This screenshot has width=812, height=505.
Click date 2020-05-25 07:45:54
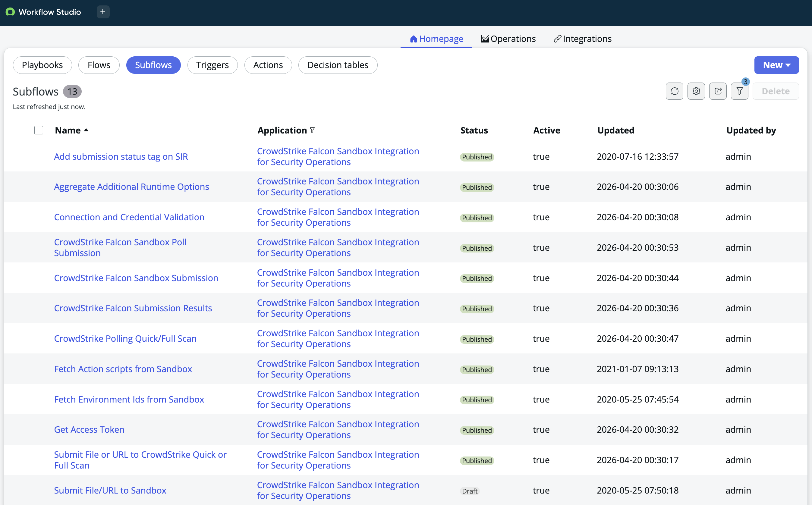638,399
